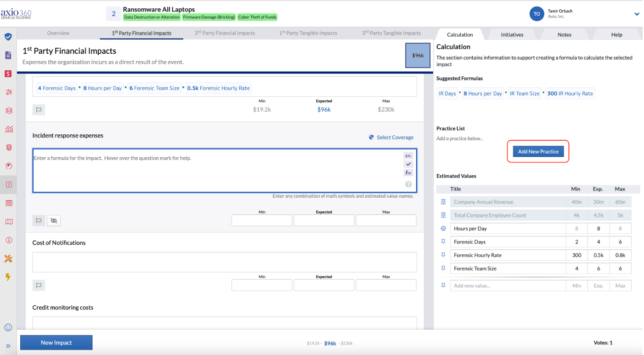Select the exclamation square sidebar icon
Image resolution: width=644 pixels, height=355 pixels.
[9, 184]
